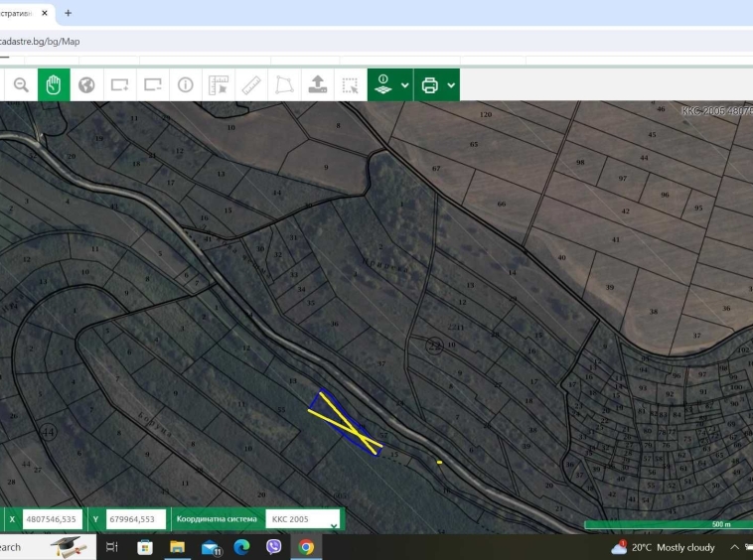The image size is (753, 560).
Task: Click the circled 22 district label
Action: pos(434,346)
